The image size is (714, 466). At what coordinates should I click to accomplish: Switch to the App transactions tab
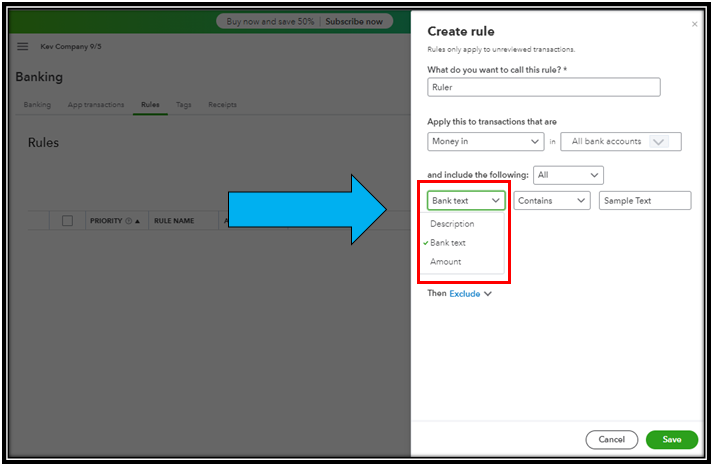click(x=96, y=105)
